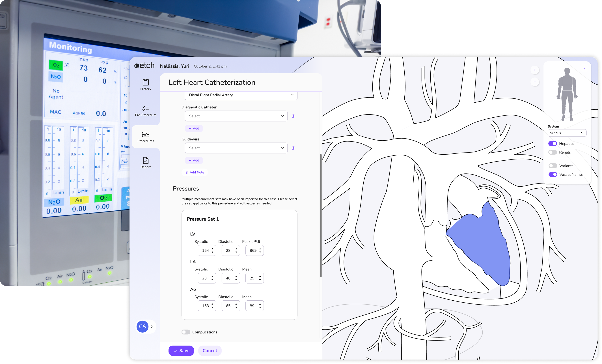Click the Ao Diastolic value field
The width and height of the screenshot is (602, 364).
pos(228,306)
